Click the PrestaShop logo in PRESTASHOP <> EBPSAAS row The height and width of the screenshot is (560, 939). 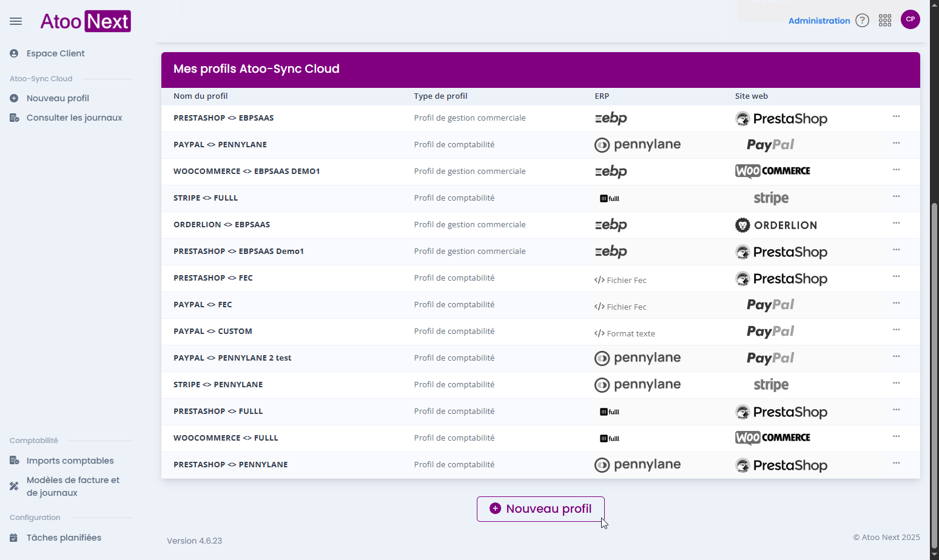click(x=781, y=119)
